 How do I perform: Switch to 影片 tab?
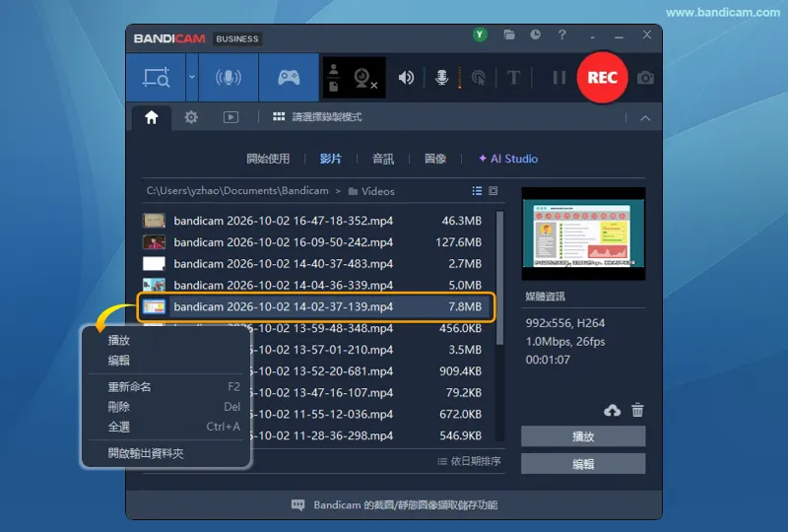pyautogui.click(x=331, y=159)
